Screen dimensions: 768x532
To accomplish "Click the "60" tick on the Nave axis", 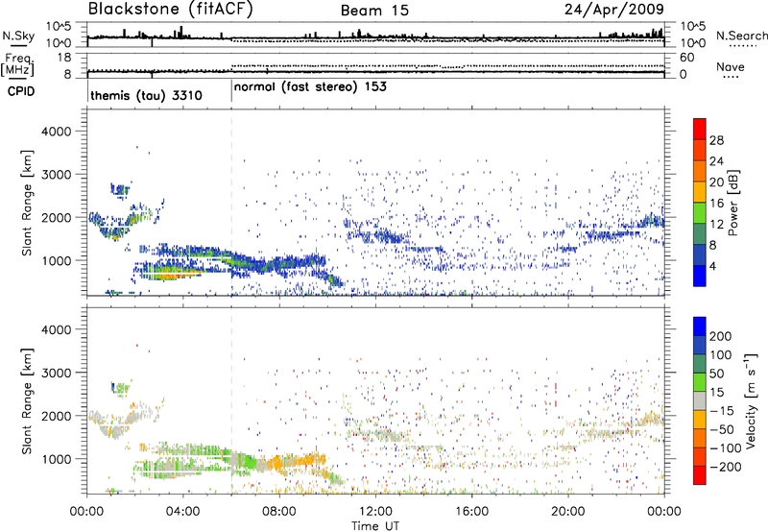I will click(x=686, y=58).
